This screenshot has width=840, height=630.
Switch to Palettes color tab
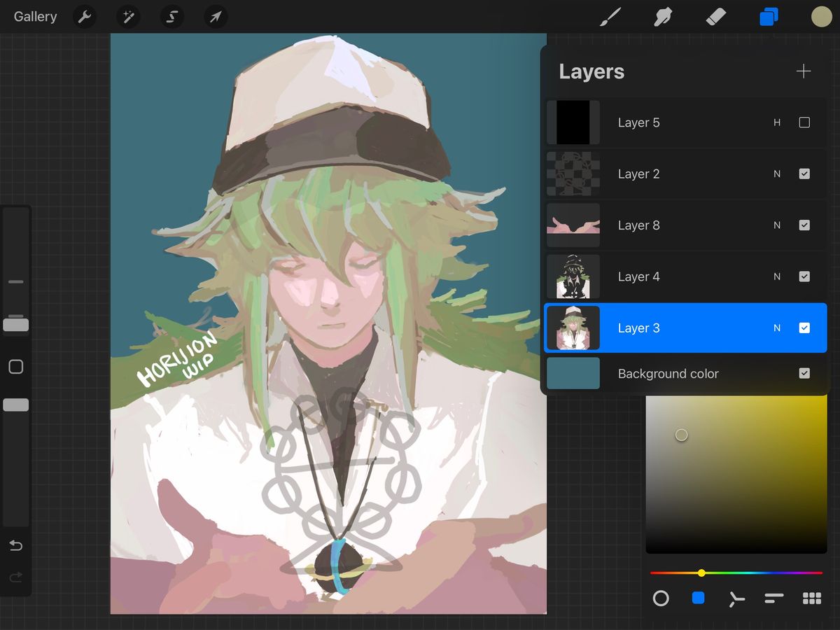point(812,598)
